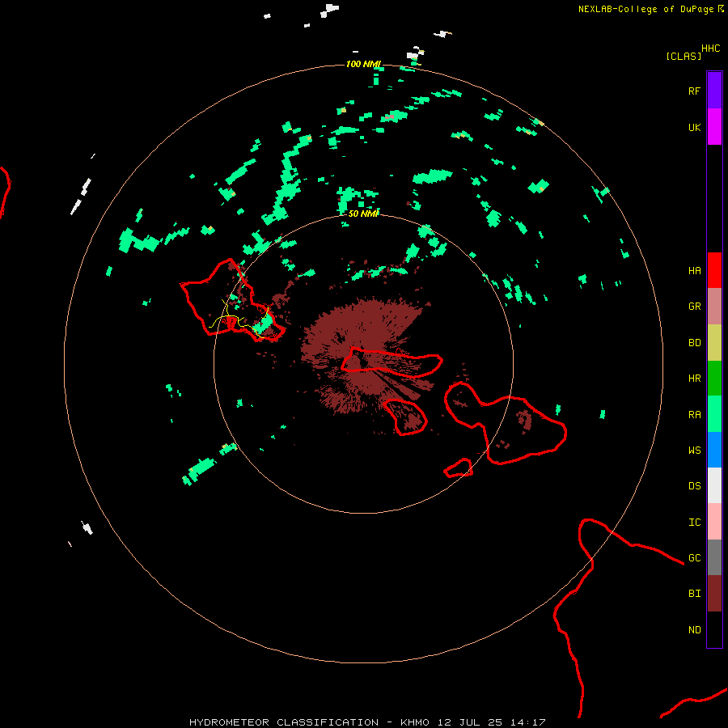Image resolution: width=728 pixels, height=728 pixels.
Task: Click the RA legend label
Action: click(694, 414)
